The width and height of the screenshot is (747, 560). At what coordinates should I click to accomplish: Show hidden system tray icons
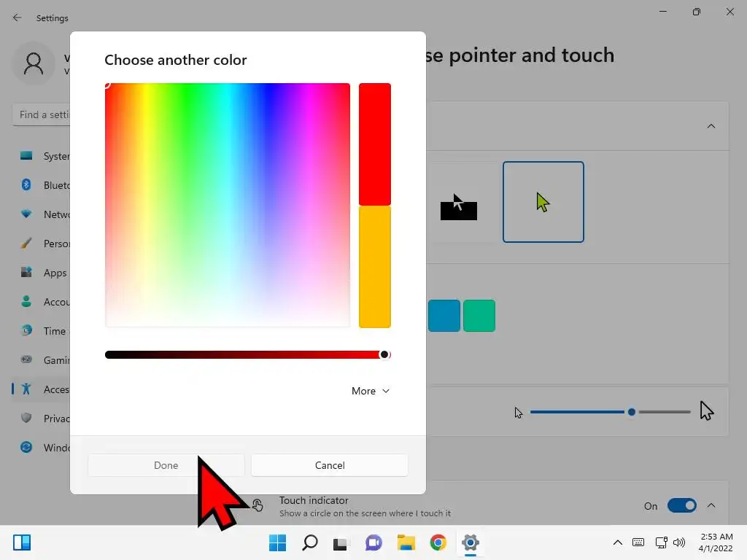point(617,542)
